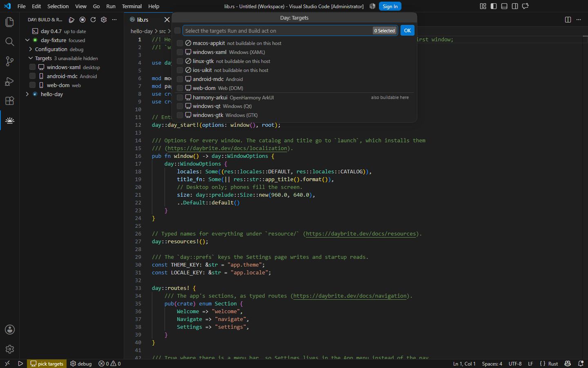Click errors and warnings count in status bar
The width and height of the screenshot is (588, 368).
109,364
